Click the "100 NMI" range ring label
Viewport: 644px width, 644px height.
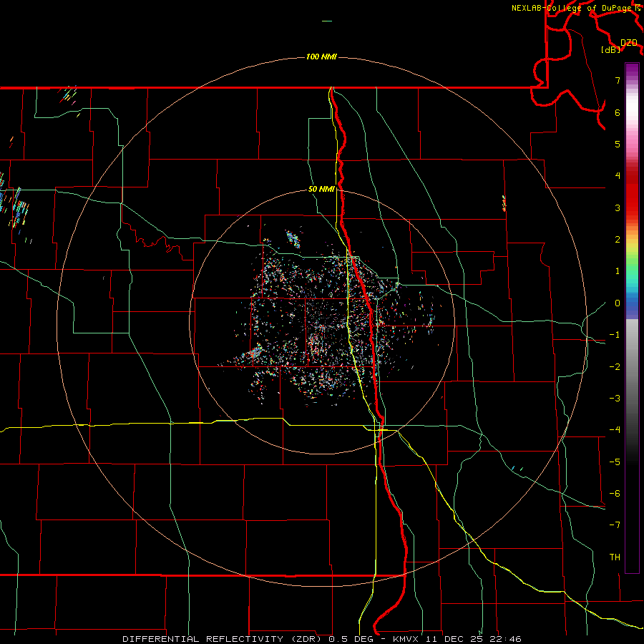[x=321, y=57]
